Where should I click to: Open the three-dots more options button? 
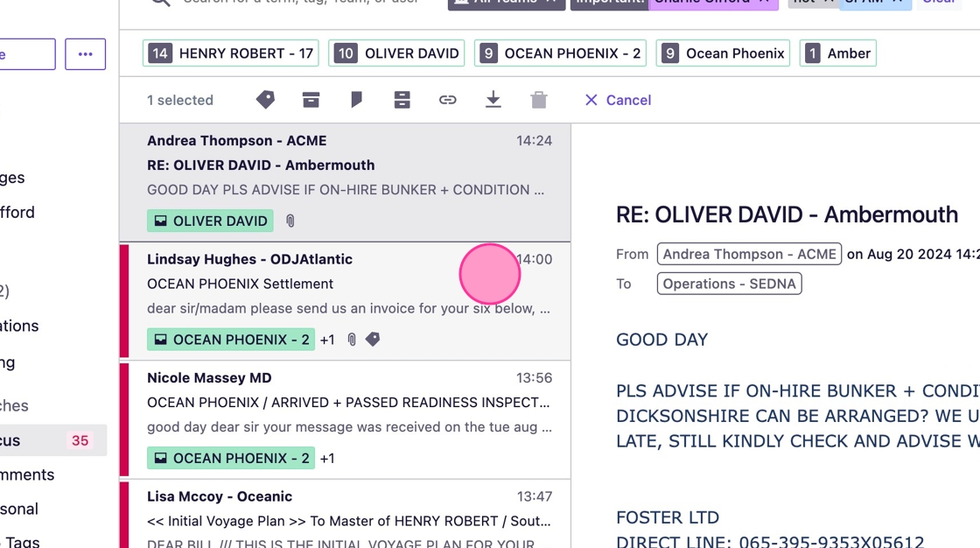pos(85,54)
